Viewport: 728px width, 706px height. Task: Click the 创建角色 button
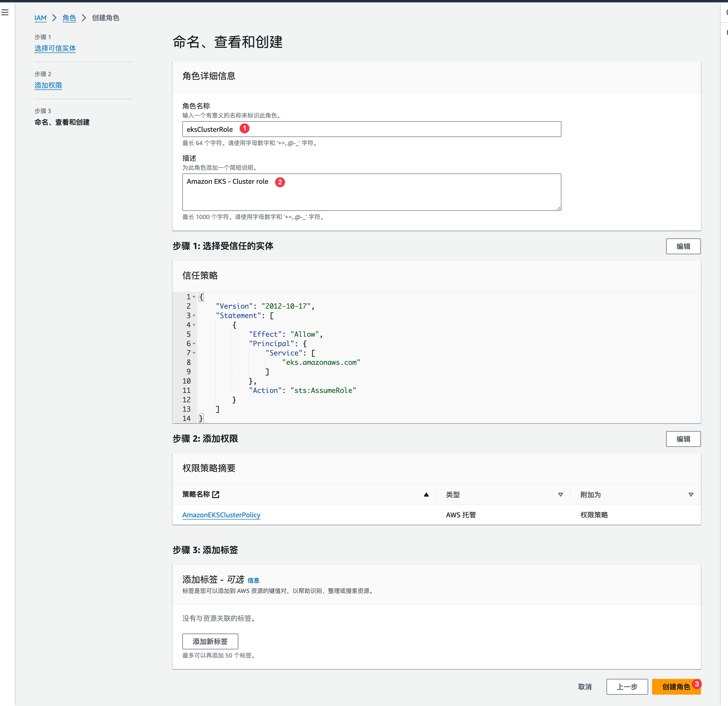[676, 687]
